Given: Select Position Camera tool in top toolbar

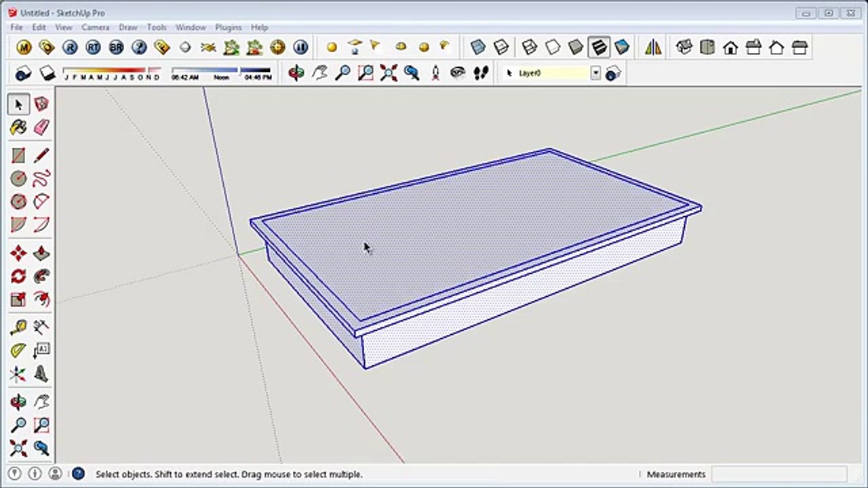Looking at the screenshot, I should 435,73.
